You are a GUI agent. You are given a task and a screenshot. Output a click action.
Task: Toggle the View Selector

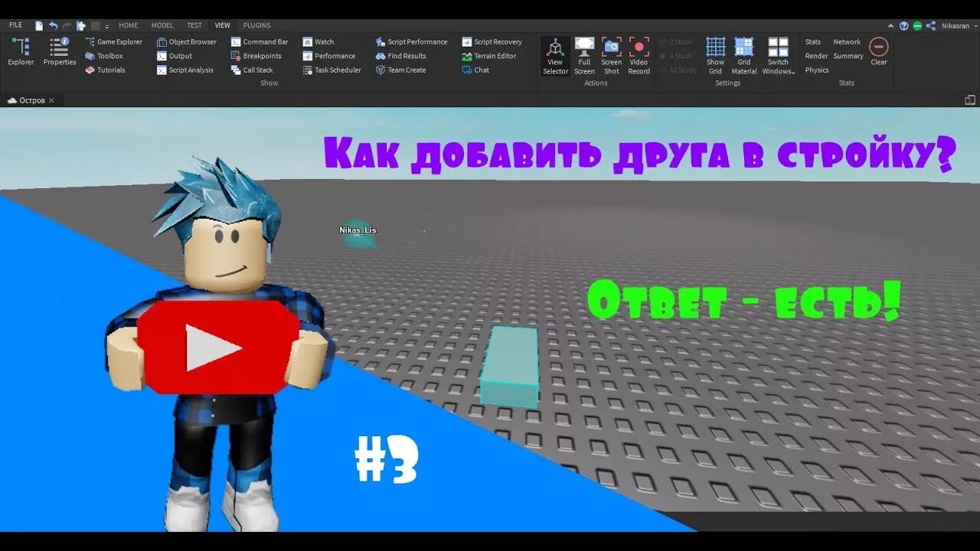[555, 56]
